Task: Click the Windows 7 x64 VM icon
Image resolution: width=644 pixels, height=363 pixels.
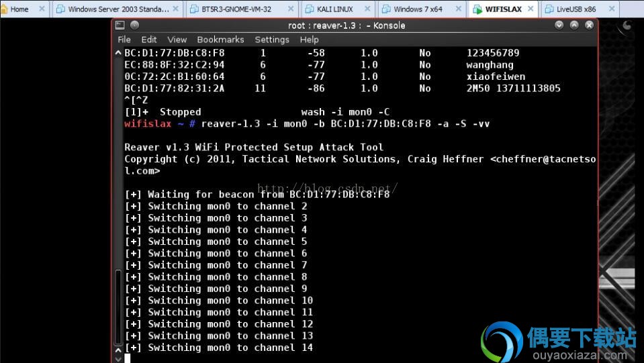Action: point(386,9)
